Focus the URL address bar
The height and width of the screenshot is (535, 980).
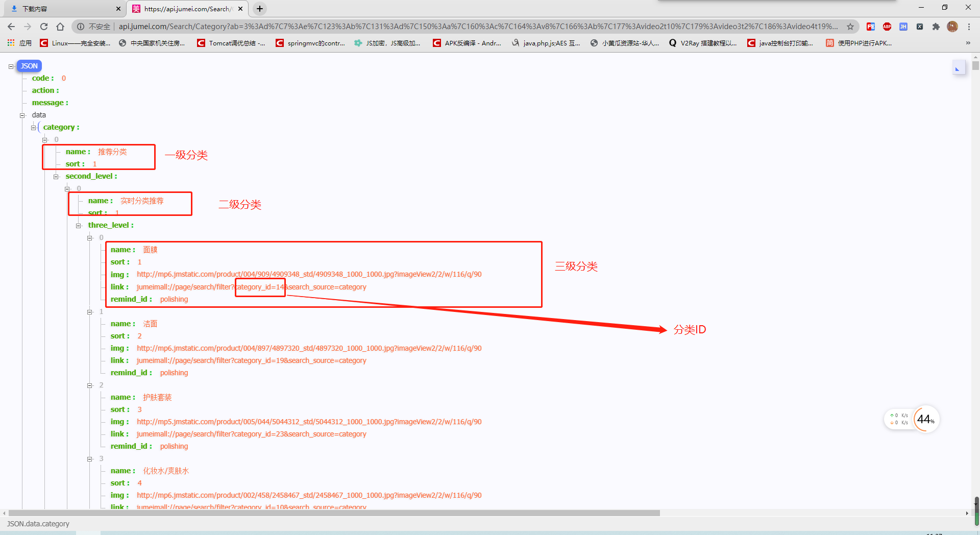478,27
